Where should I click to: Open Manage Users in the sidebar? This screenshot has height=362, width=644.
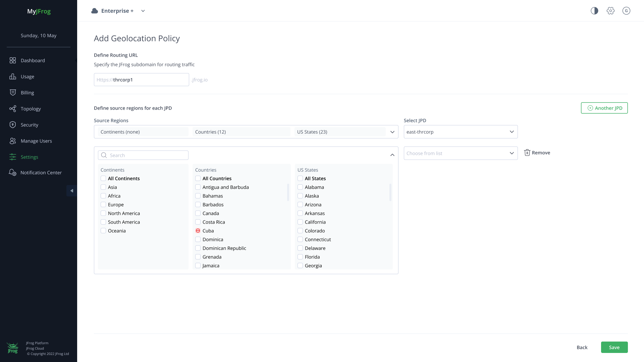pos(36,141)
